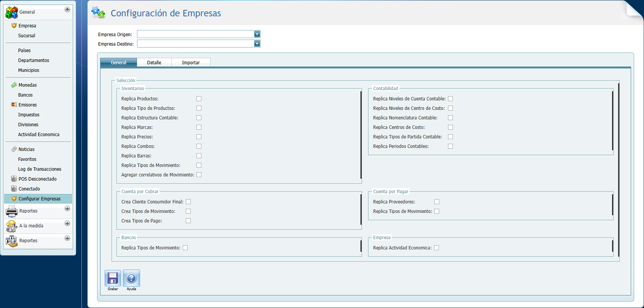The width and height of the screenshot is (644, 308).
Task: Check Crea Cliente Consumidor Final
Action: (x=188, y=202)
